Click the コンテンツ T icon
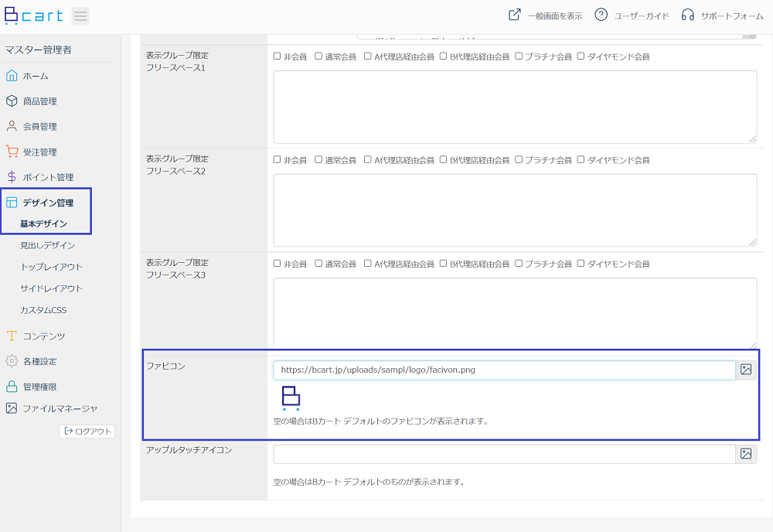The image size is (773, 532). (12, 336)
